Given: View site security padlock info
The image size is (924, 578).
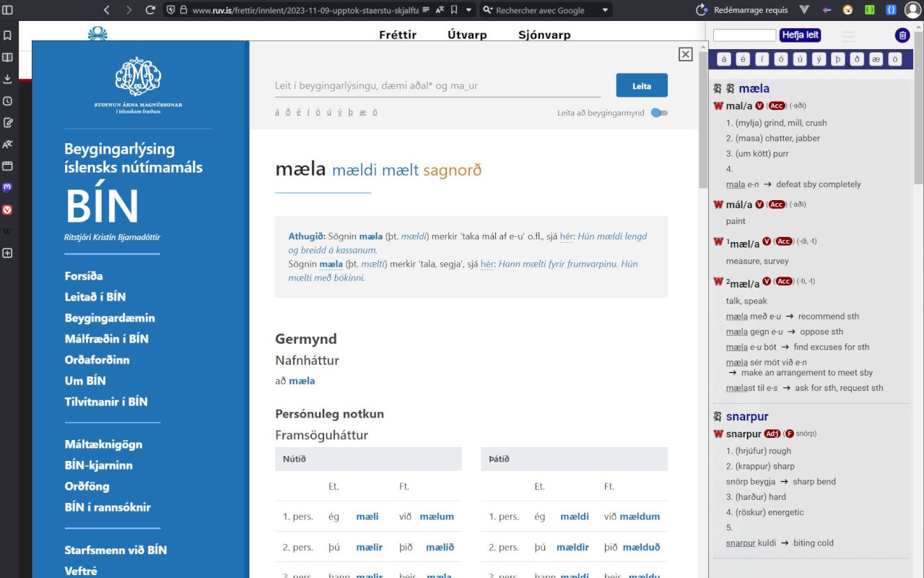Looking at the screenshot, I should (x=183, y=10).
